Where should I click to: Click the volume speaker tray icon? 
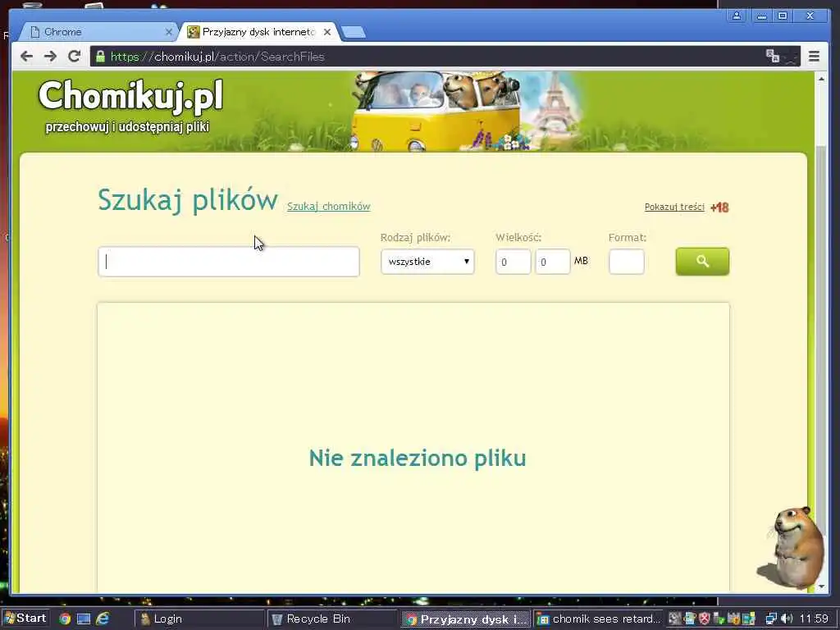click(x=787, y=619)
